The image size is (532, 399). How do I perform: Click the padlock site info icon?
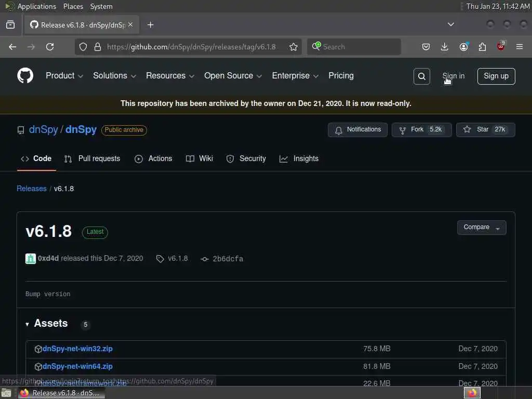98,47
